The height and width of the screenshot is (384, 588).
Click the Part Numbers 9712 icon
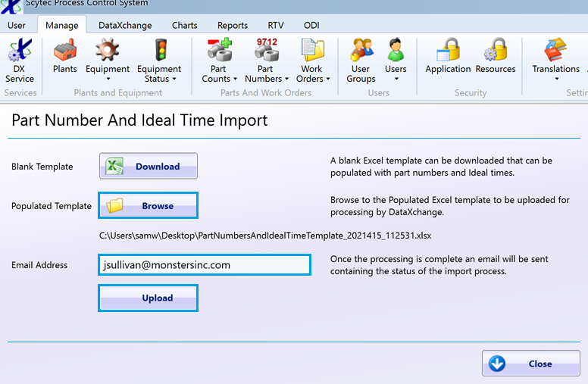[x=267, y=50]
